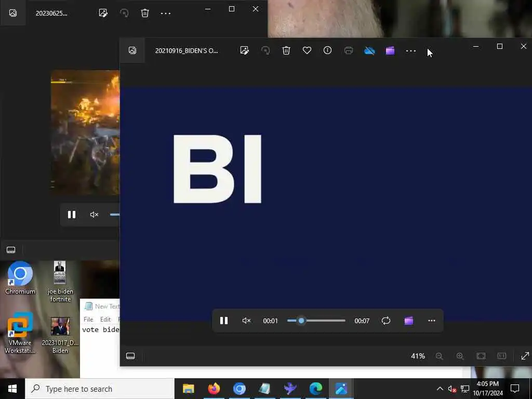Click the Photos app icon beside 20210916 title
Viewport: 532px width, 399px height.
point(132,50)
